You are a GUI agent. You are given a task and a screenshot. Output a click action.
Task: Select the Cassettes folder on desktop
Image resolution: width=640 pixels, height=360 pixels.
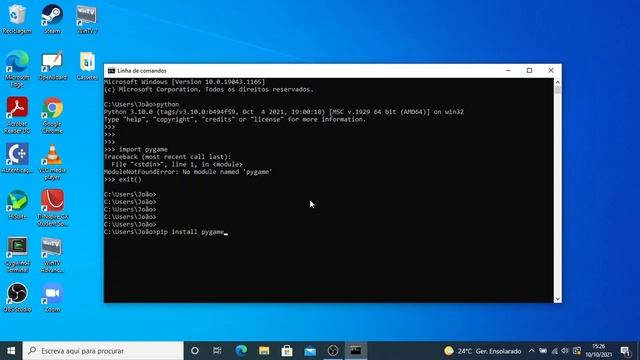(x=87, y=65)
